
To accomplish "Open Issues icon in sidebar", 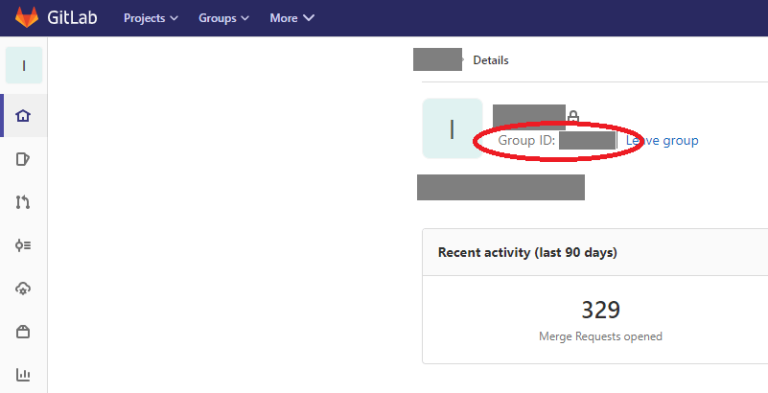I will click(x=23, y=159).
